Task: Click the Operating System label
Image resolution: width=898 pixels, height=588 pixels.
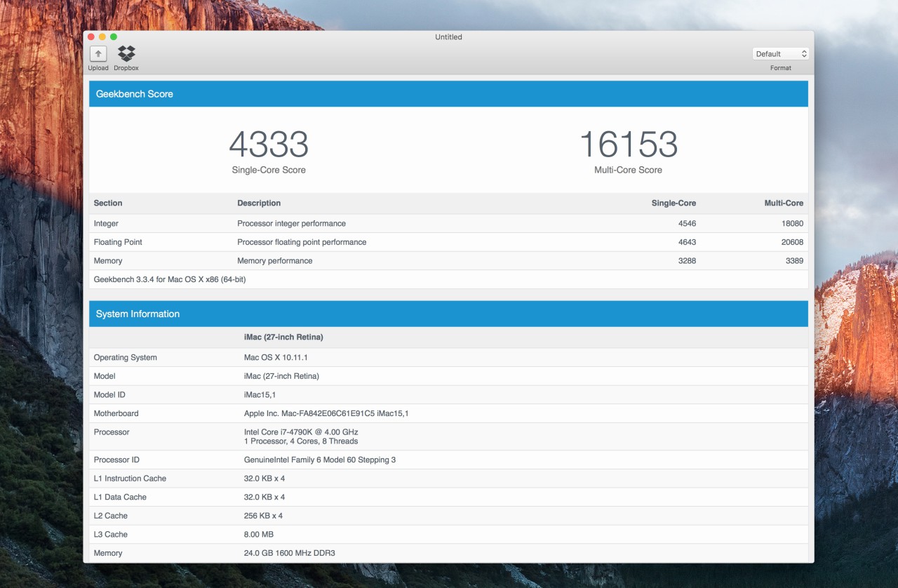Action: click(126, 358)
